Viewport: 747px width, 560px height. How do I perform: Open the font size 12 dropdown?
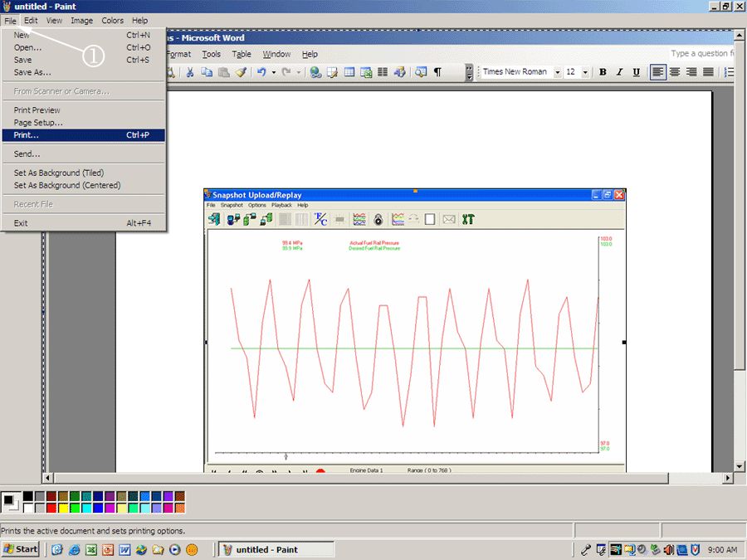point(585,72)
